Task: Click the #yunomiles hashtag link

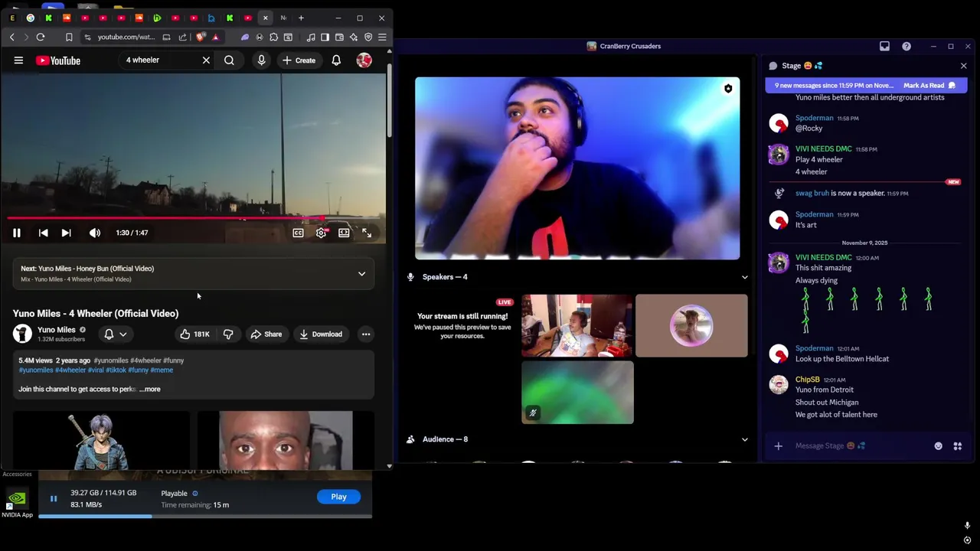Action: point(36,370)
